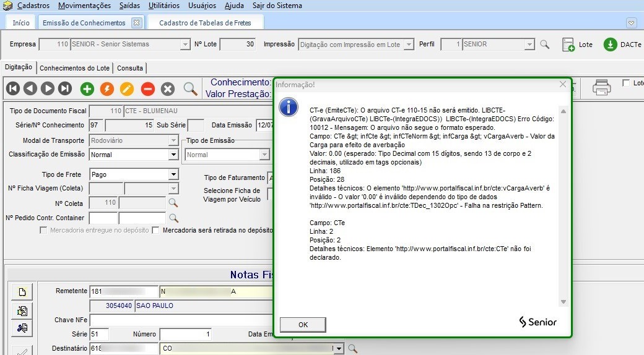This screenshot has width=644, height=355.
Task: Select the Consulta tab
Action: point(130,68)
